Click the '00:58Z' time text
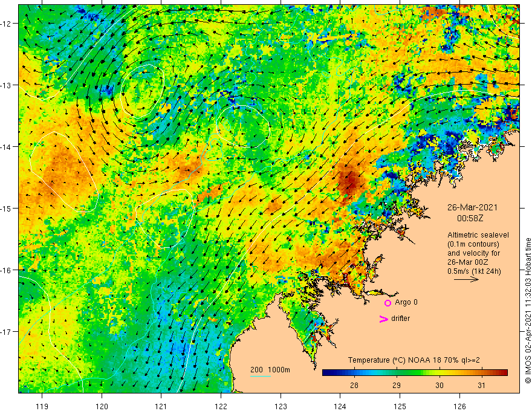The height and width of the screenshot is (411, 532). [470, 218]
